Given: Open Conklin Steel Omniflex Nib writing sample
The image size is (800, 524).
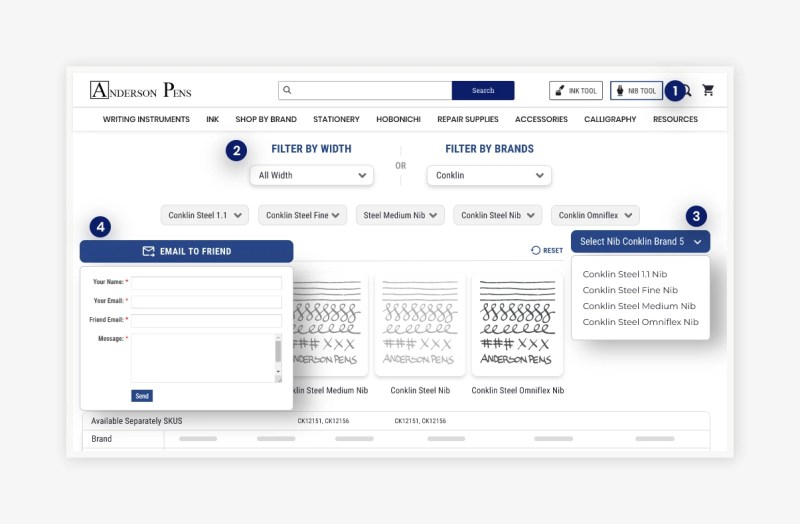Looking at the screenshot, I should click(x=517, y=324).
